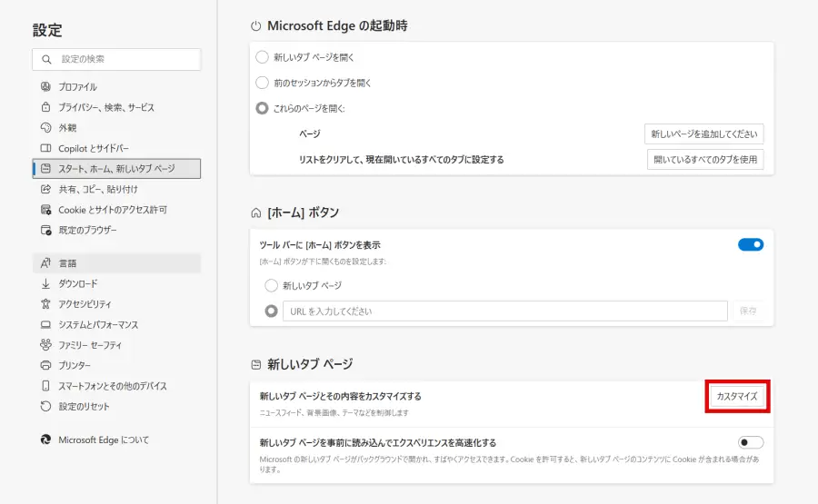
Task: Click the アクセシビリティ accessibility icon
Action: (46, 304)
